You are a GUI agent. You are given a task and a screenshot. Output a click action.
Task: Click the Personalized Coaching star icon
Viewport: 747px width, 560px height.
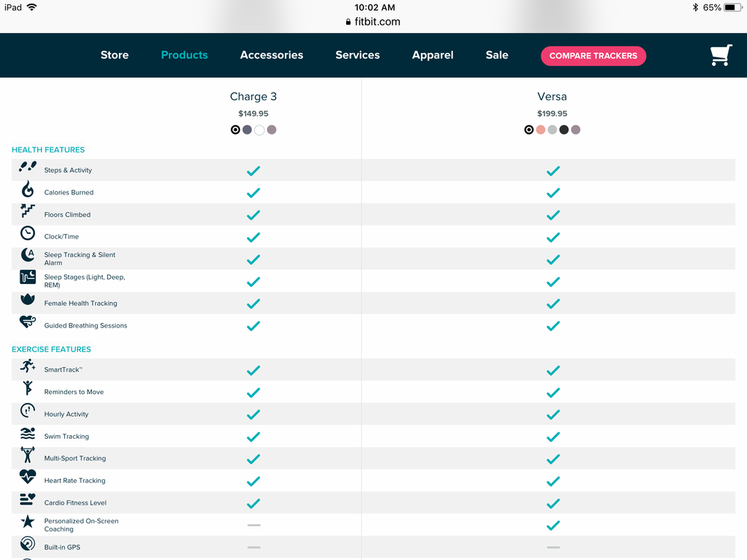pos(28,521)
